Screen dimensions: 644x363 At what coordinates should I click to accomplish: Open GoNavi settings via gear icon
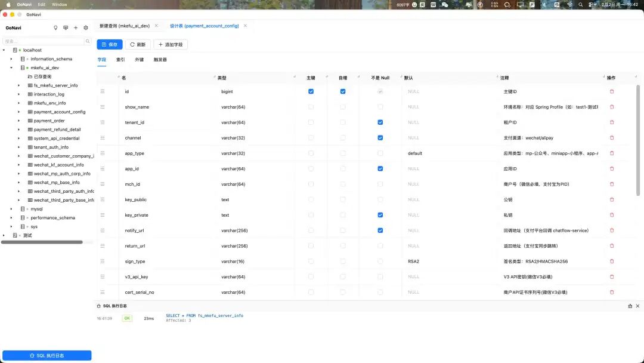tap(86, 27)
